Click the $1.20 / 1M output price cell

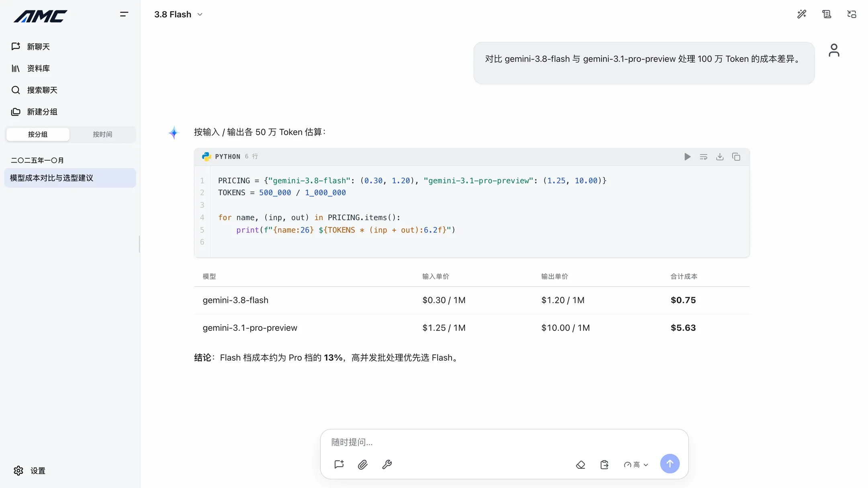(x=563, y=300)
